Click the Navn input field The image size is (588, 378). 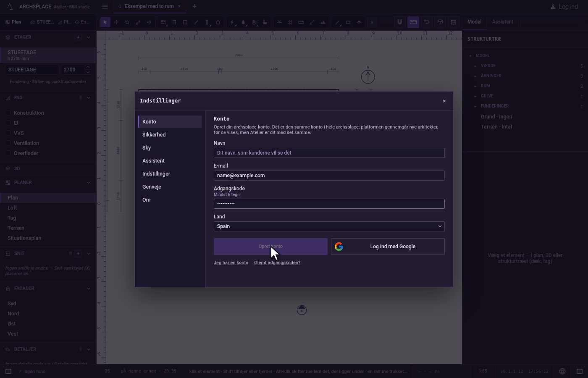tap(329, 153)
